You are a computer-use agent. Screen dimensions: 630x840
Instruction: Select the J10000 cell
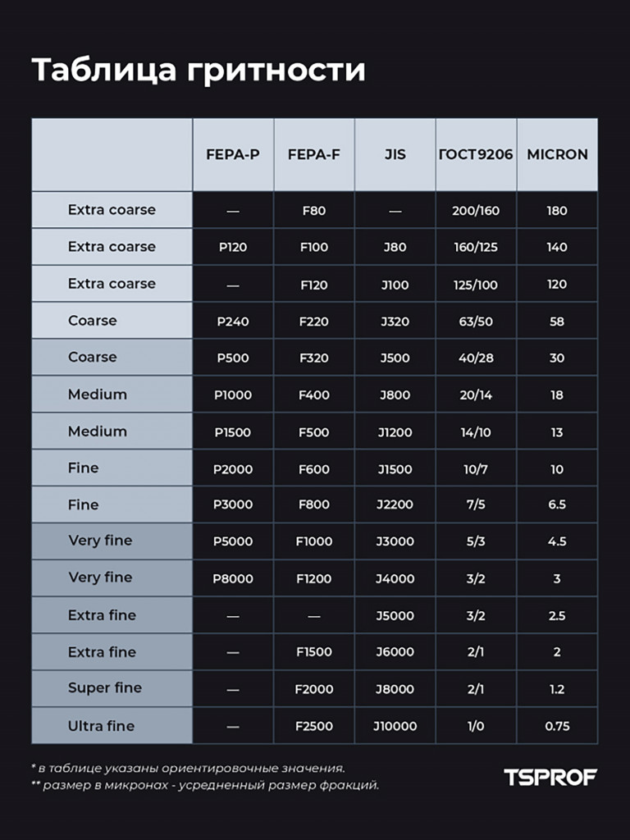(395, 726)
